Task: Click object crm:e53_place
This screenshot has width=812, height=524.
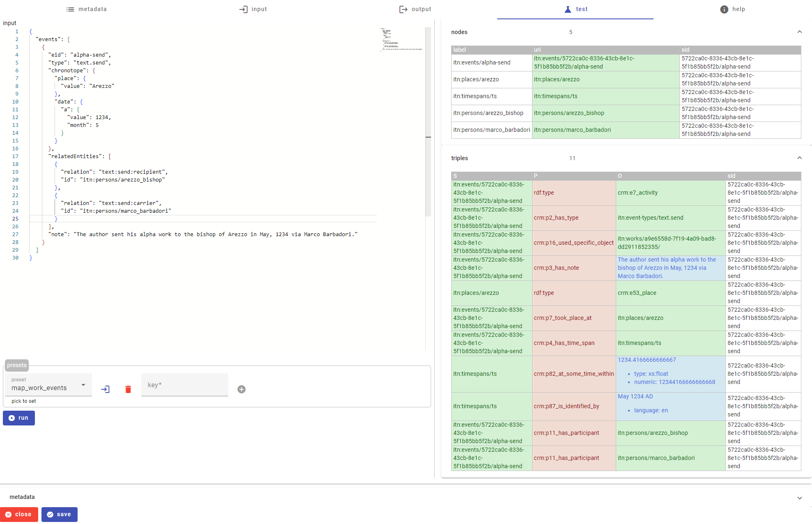Action: (x=637, y=293)
